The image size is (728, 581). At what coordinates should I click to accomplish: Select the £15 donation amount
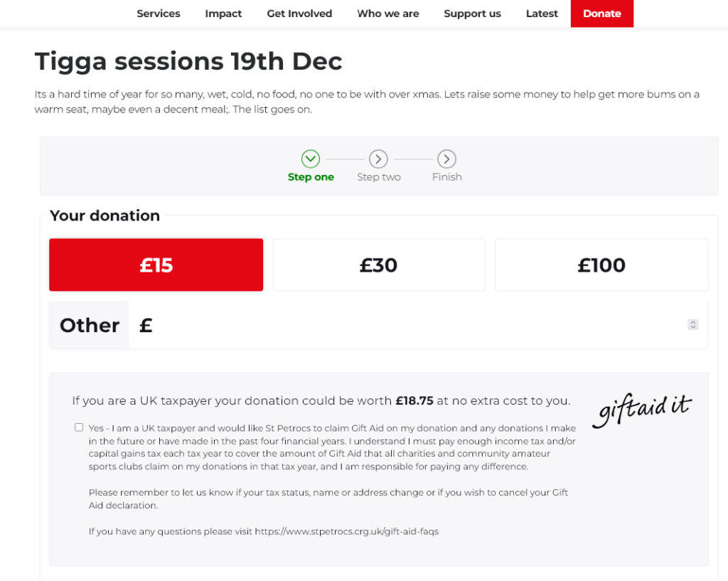coord(156,265)
